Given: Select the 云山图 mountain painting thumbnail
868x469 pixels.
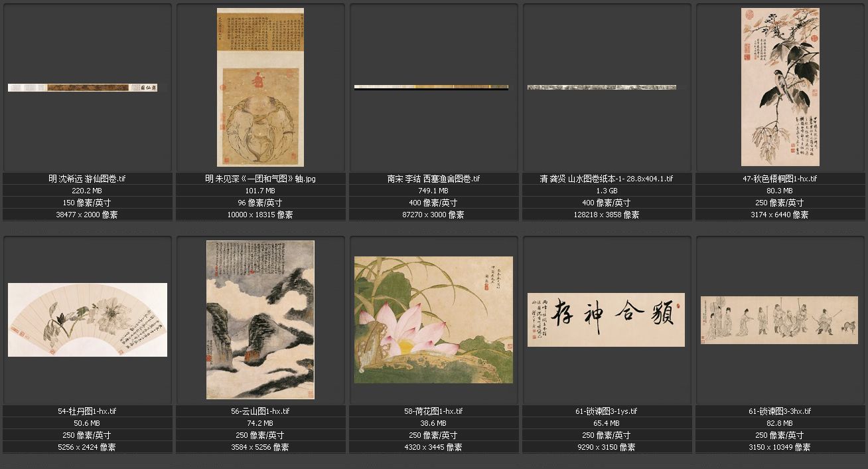Looking at the screenshot, I should (x=260, y=320).
